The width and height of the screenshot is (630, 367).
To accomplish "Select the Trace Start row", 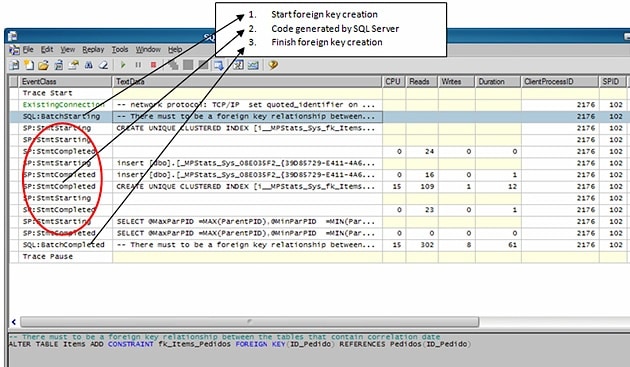I will tap(317, 93).
